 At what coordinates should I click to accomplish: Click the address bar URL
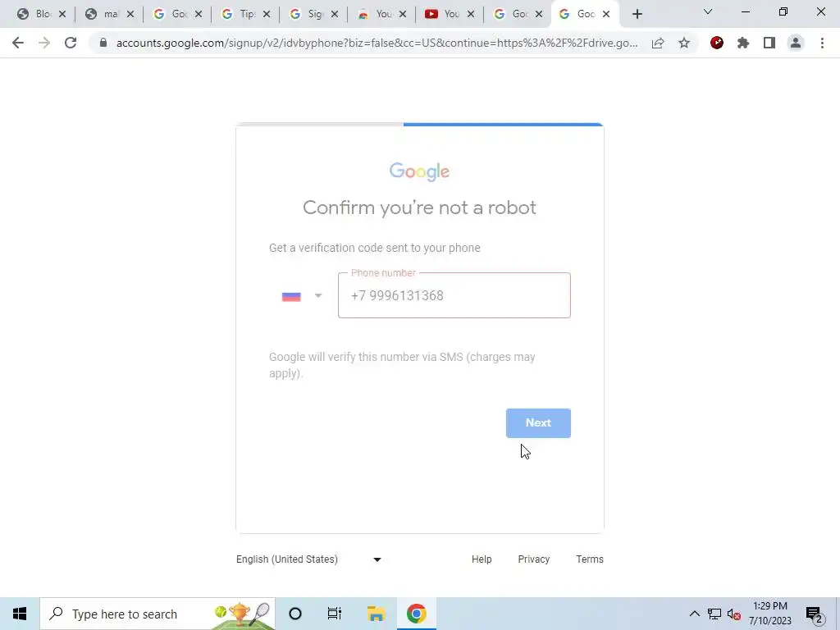click(x=377, y=43)
